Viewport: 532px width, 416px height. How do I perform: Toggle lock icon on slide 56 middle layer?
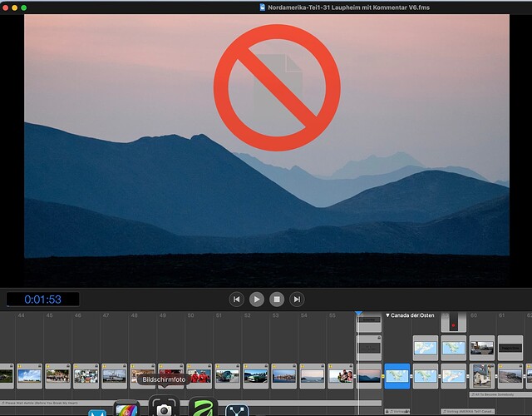pyautogui.click(x=379, y=338)
